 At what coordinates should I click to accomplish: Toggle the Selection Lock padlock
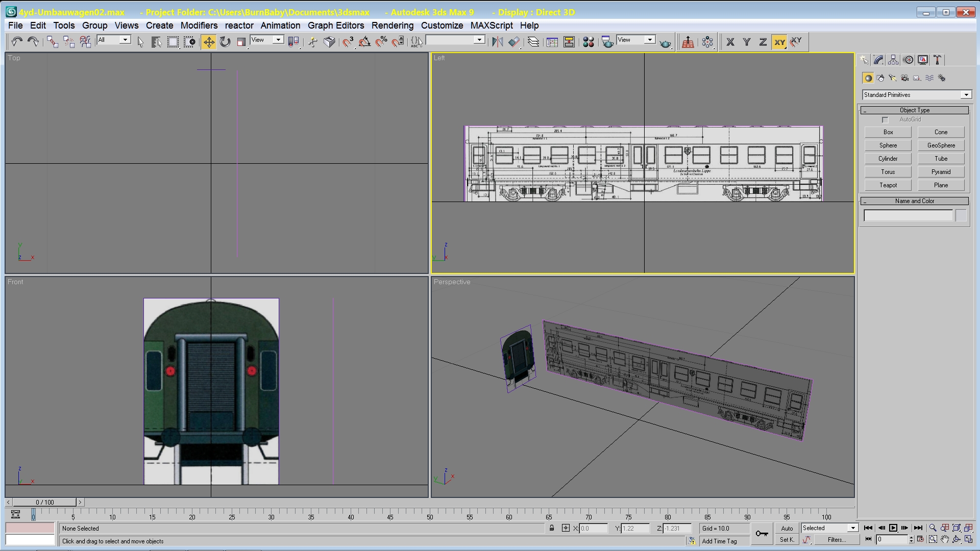pos(552,528)
